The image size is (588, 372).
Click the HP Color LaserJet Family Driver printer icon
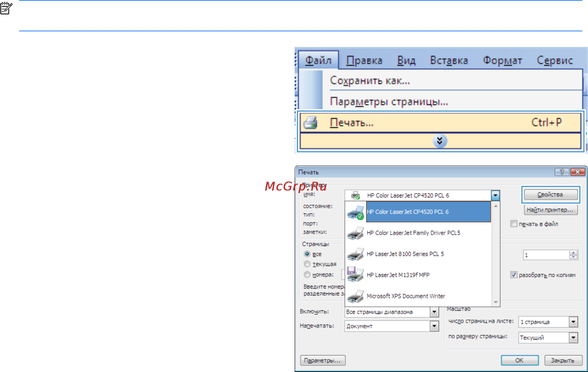point(356,233)
